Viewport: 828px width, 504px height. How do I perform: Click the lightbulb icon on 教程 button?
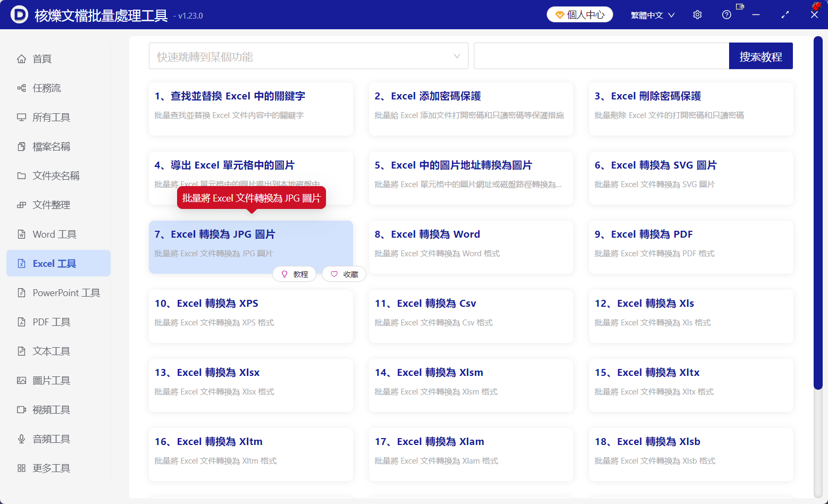pyautogui.click(x=285, y=274)
